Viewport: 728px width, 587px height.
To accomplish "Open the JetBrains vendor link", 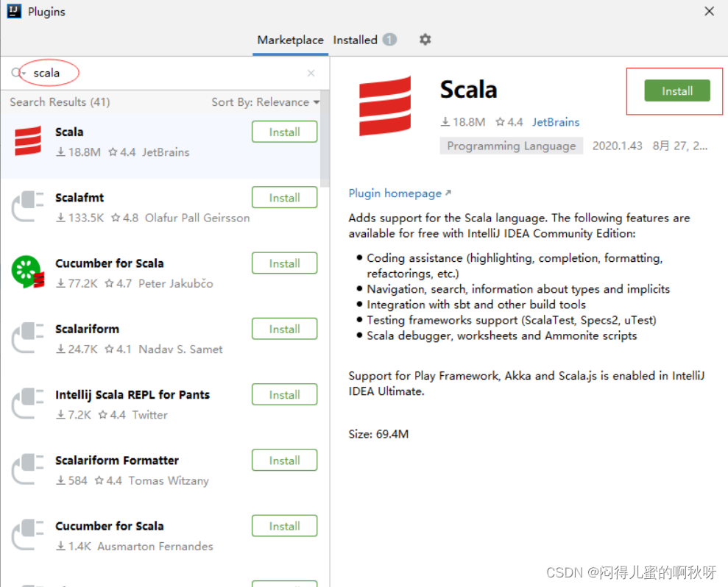I will click(x=556, y=122).
